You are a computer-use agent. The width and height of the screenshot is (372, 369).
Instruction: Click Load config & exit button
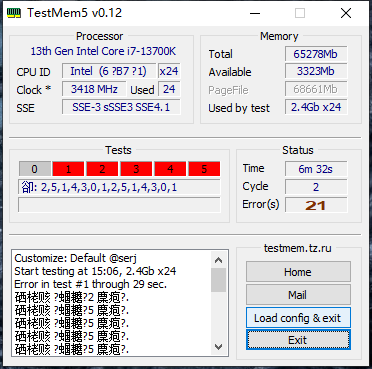[x=298, y=318]
